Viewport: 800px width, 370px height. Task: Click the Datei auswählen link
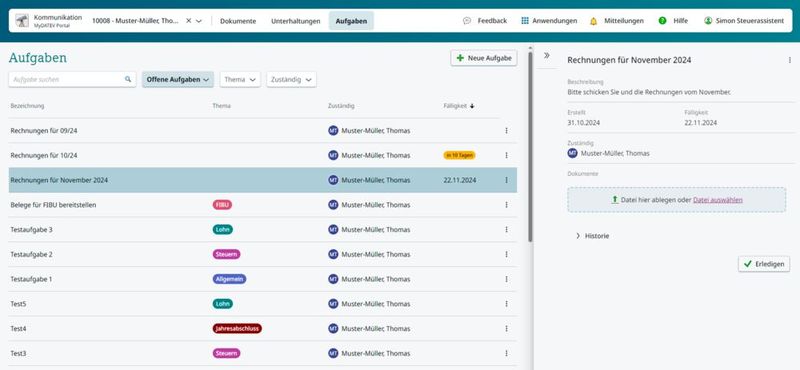[x=718, y=200]
